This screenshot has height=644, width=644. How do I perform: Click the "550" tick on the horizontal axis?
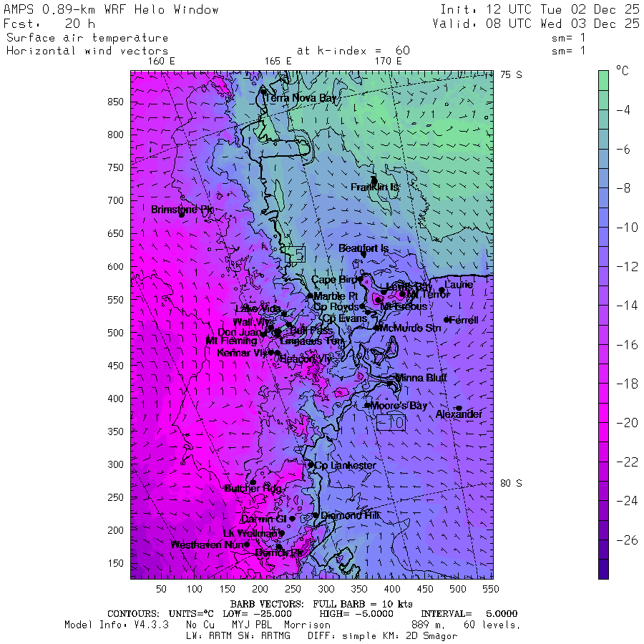[491, 589]
